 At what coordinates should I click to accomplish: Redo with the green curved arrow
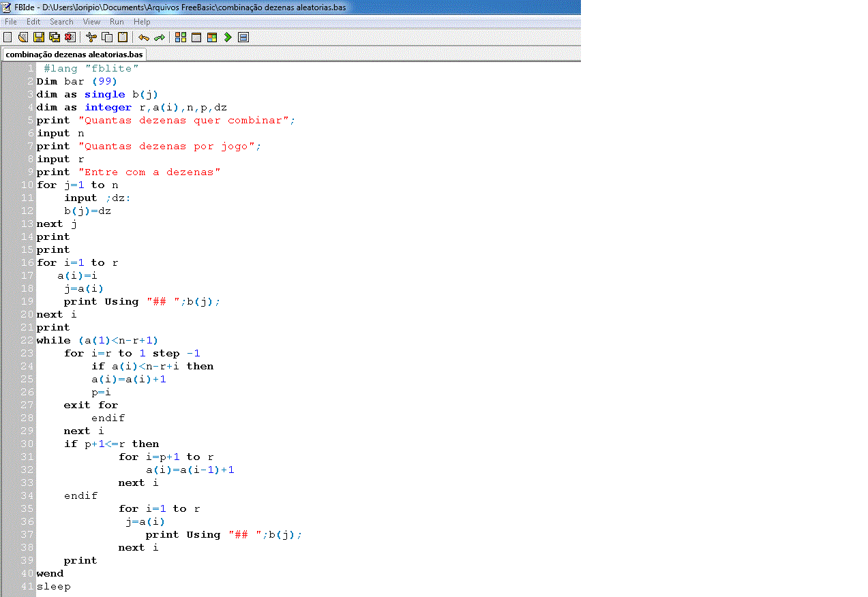pyautogui.click(x=160, y=37)
